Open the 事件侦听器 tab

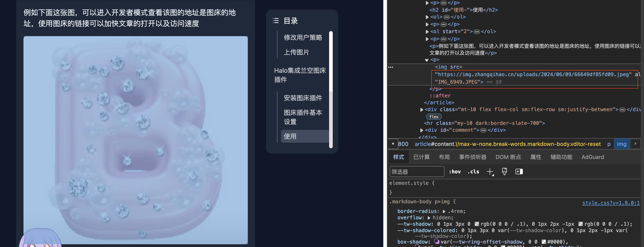473,157
